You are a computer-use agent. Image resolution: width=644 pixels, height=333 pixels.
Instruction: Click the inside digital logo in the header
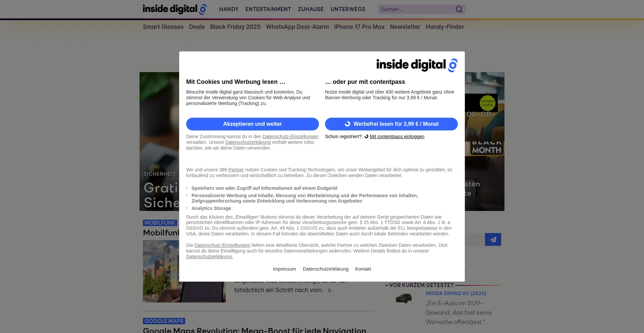coord(174,9)
